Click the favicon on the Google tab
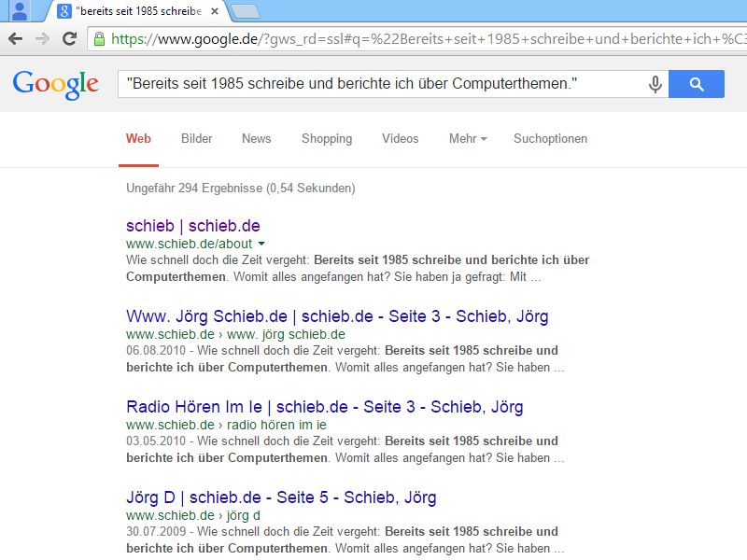 point(63,11)
